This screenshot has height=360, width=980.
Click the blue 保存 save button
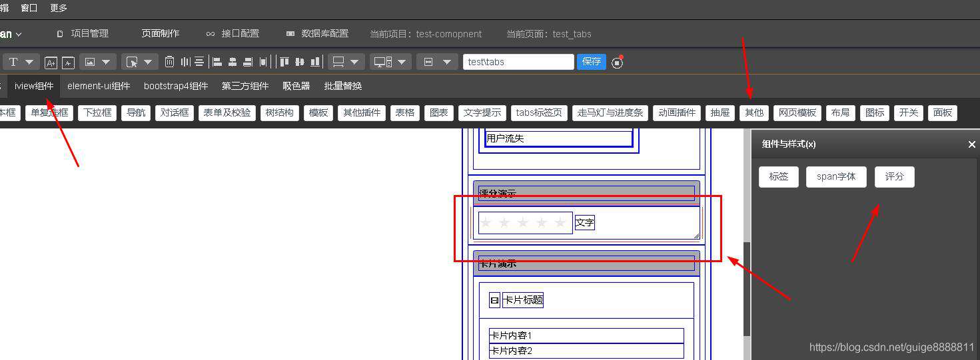[x=592, y=62]
